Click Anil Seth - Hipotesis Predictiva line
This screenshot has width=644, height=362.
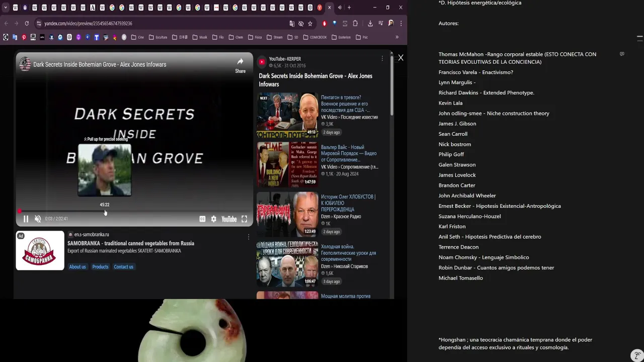[x=490, y=237]
